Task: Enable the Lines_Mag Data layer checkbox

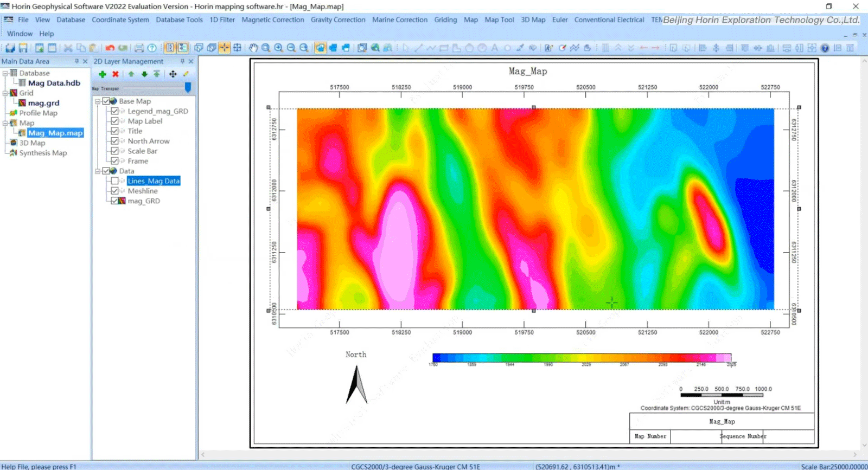Action: pyautogui.click(x=114, y=181)
